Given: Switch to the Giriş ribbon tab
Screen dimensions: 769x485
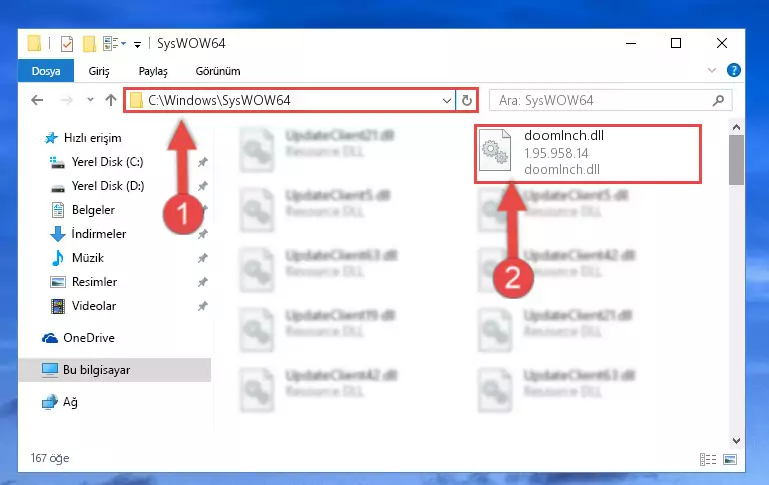Looking at the screenshot, I should point(99,71).
